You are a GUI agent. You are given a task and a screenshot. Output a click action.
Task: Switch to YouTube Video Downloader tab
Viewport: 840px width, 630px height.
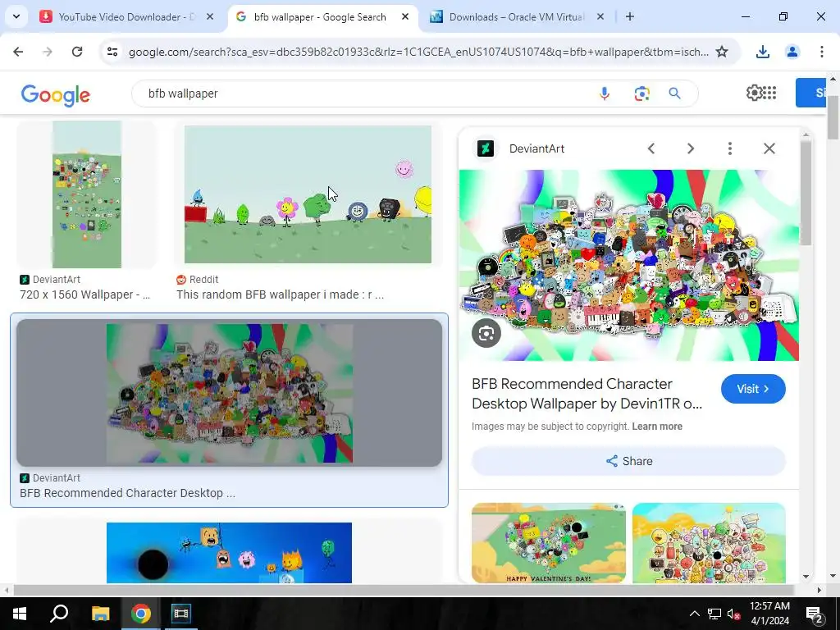[x=127, y=17]
